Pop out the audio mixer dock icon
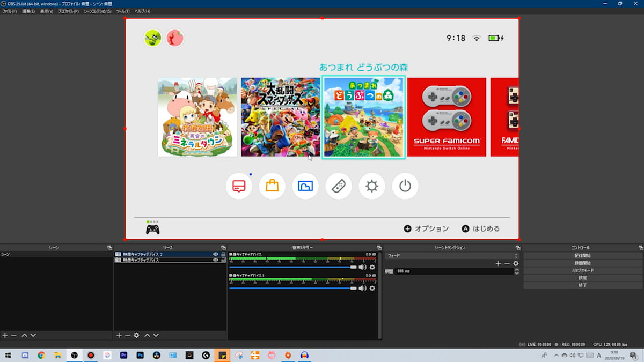Viewport: 644px width, 362px height. [x=378, y=248]
